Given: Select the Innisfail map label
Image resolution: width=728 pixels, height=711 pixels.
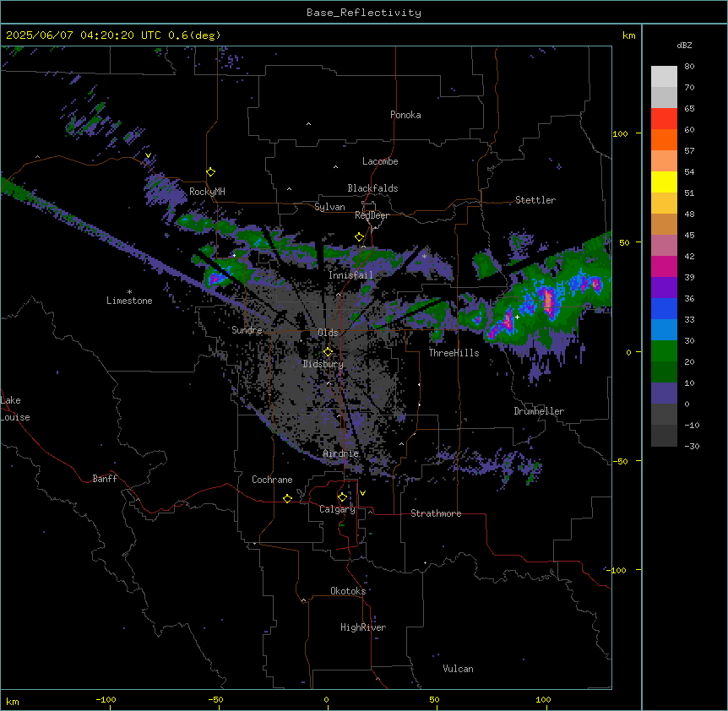Looking at the screenshot, I should click(350, 275).
